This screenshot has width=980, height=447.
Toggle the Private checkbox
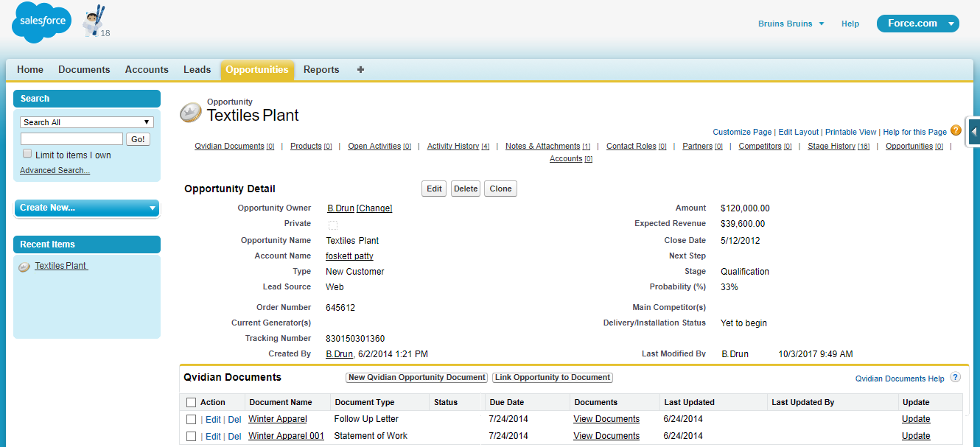coord(333,225)
